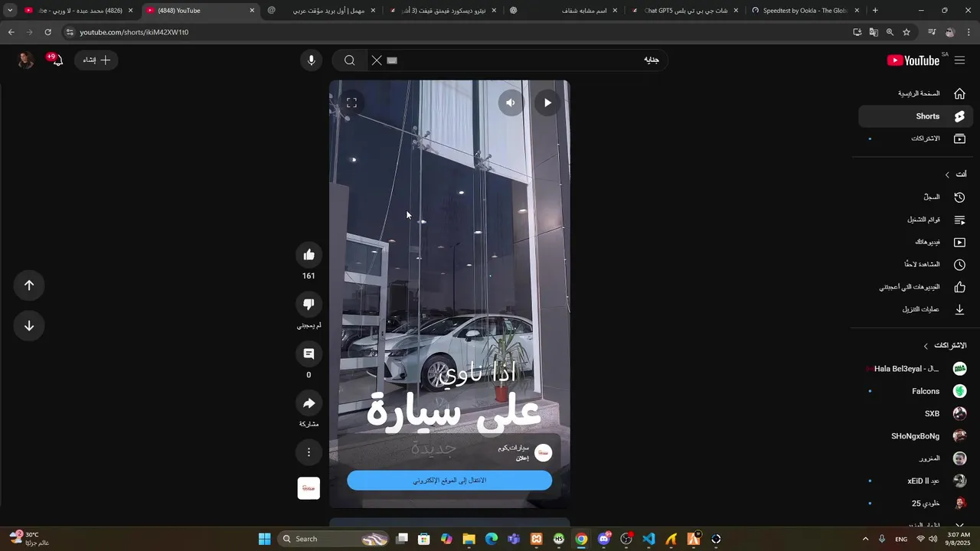Click the search magnifier button

(x=349, y=60)
